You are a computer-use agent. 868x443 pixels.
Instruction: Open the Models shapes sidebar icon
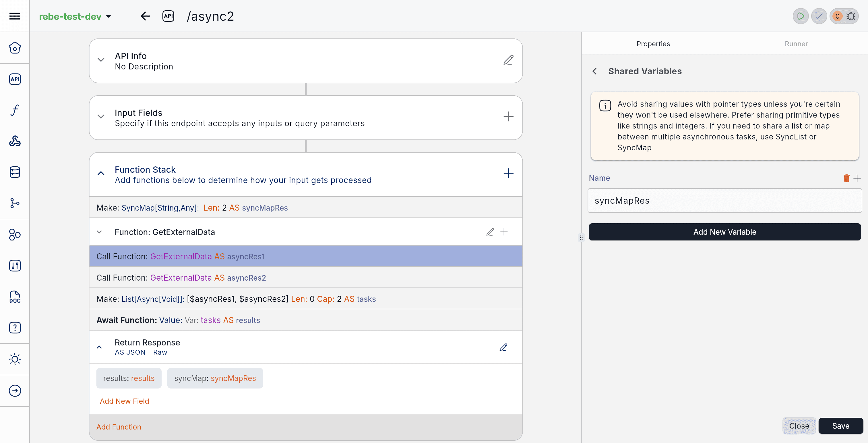[x=14, y=234]
